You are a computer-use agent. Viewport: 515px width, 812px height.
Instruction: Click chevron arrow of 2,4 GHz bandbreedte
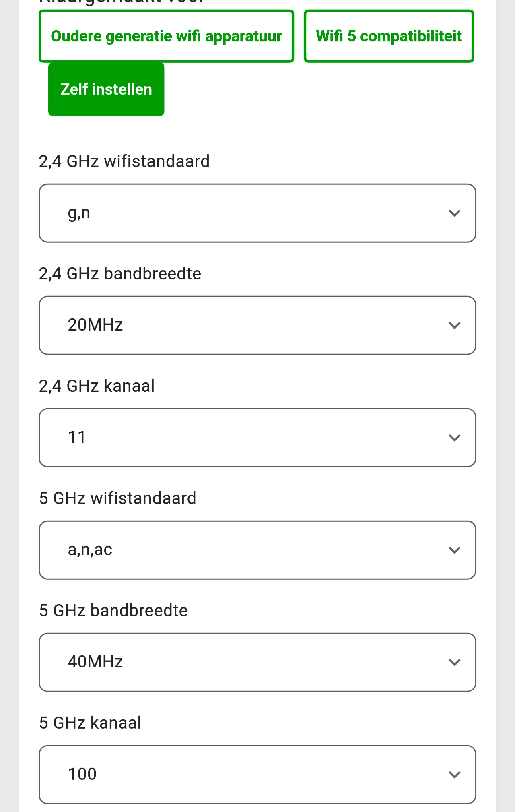(x=454, y=326)
